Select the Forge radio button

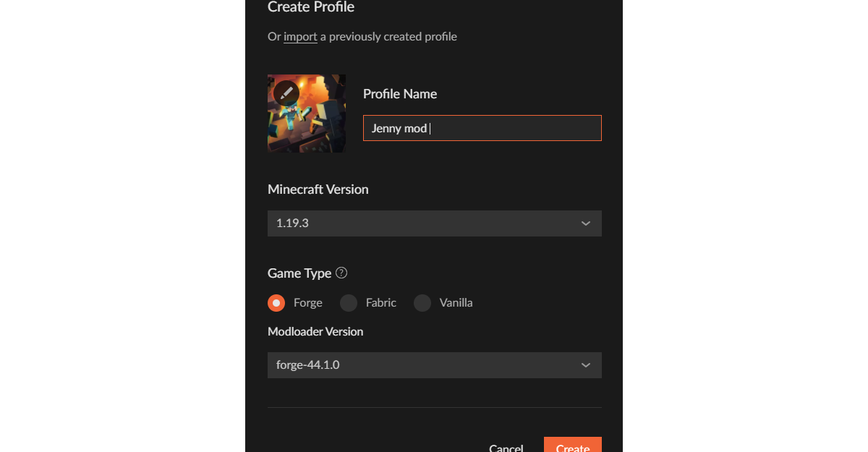click(x=276, y=303)
